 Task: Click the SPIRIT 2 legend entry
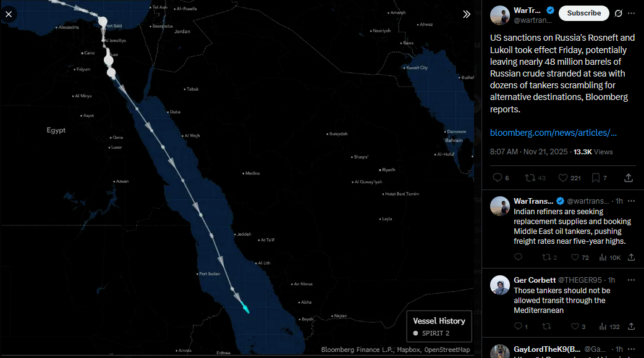(431, 333)
